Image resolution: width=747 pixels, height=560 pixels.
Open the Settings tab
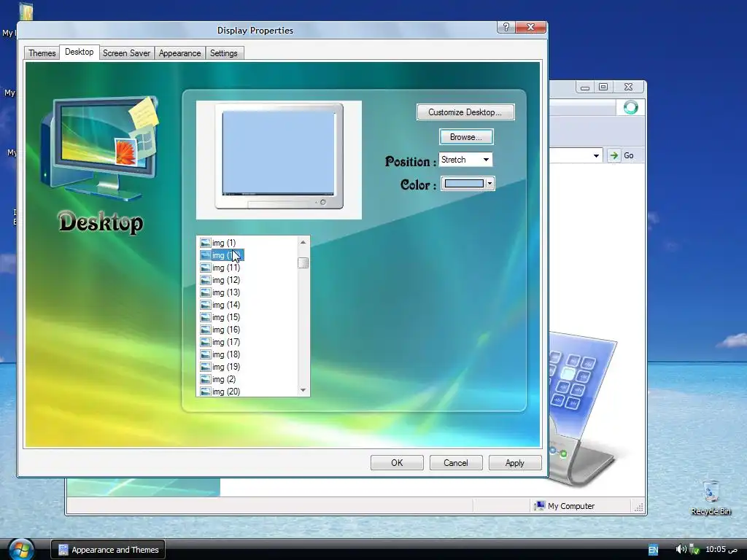pos(223,52)
